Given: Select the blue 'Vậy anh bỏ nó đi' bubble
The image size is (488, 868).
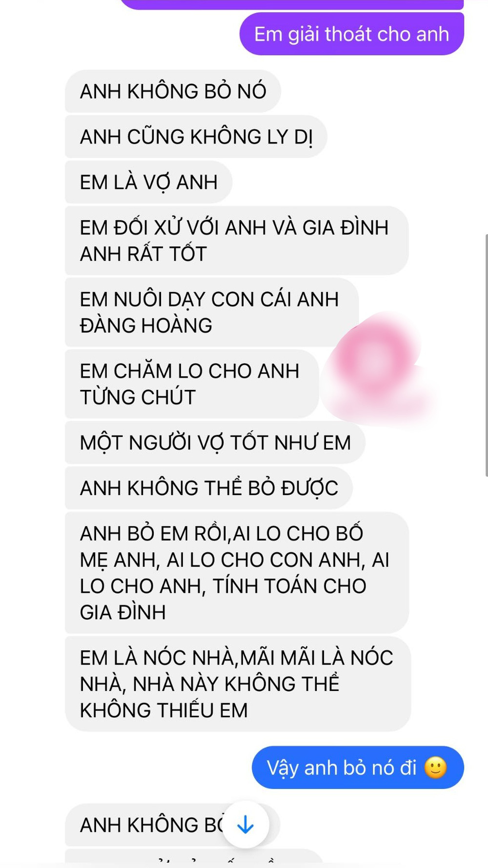Looking at the screenshot, I should point(358,767).
